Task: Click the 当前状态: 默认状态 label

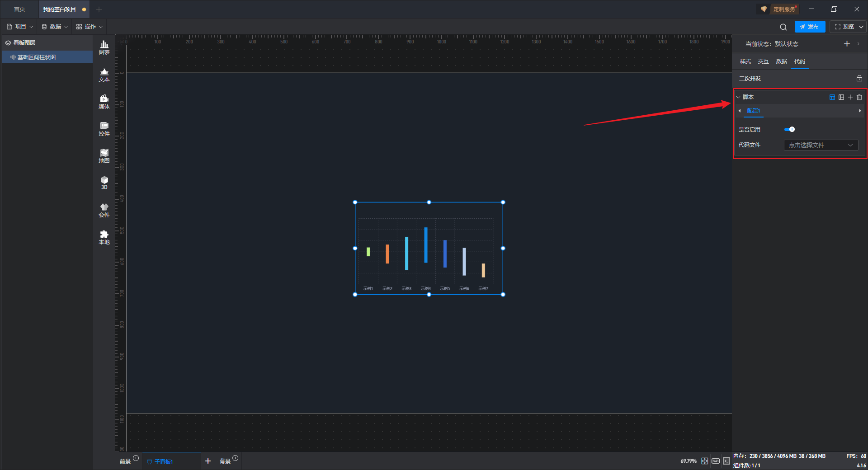Action: tap(772, 44)
